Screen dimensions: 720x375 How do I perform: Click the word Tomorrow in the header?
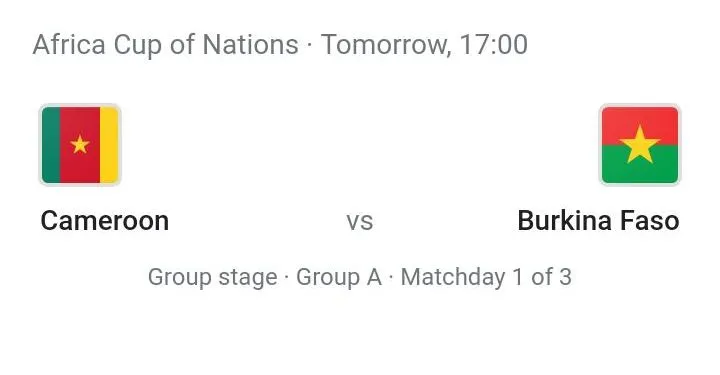tap(385, 45)
